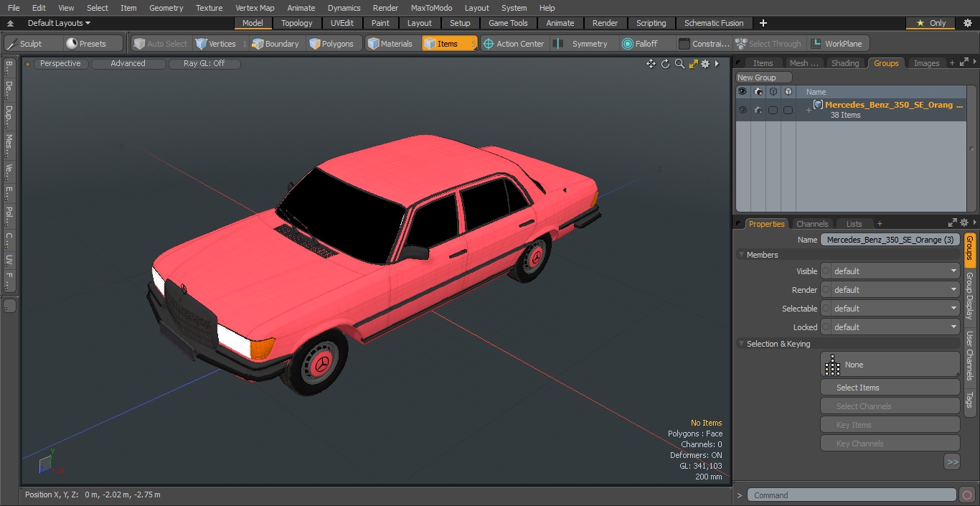The image size is (980, 506).
Task: Click the eye column header in Groups
Action: tap(743, 92)
